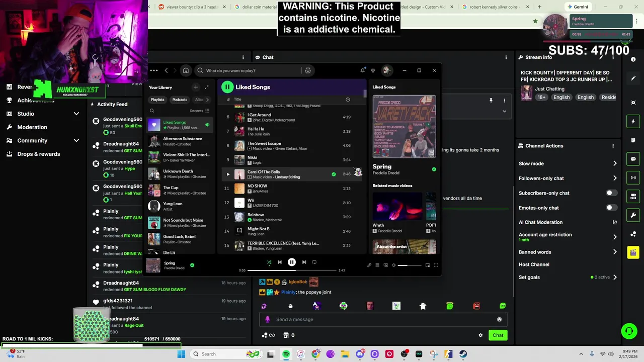Send message with green Chat button
644x362 pixels.
498,335
